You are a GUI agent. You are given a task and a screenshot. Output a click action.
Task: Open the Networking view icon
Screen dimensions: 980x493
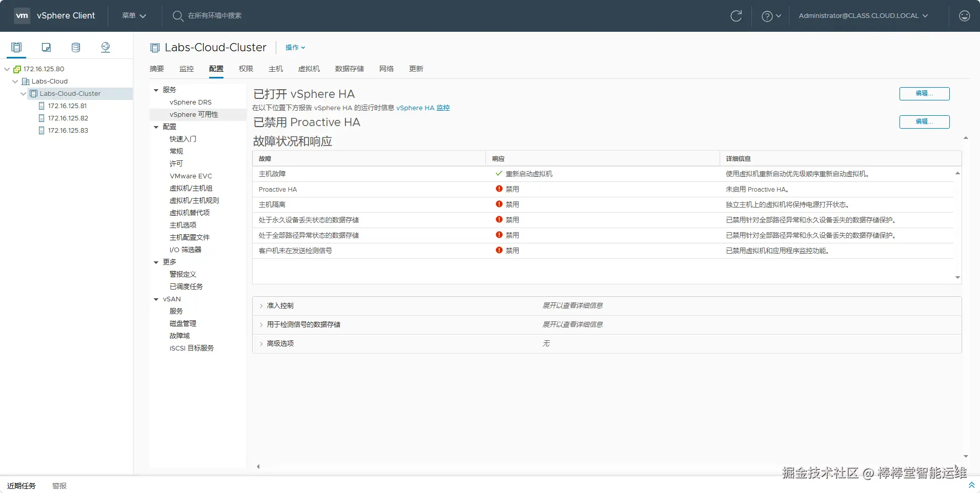tap(106, 47)
